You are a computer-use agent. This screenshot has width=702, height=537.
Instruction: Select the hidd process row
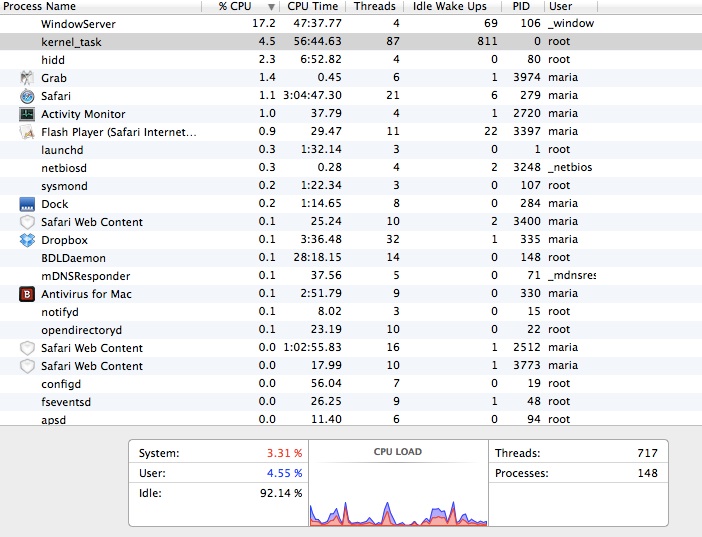point(351,60)
